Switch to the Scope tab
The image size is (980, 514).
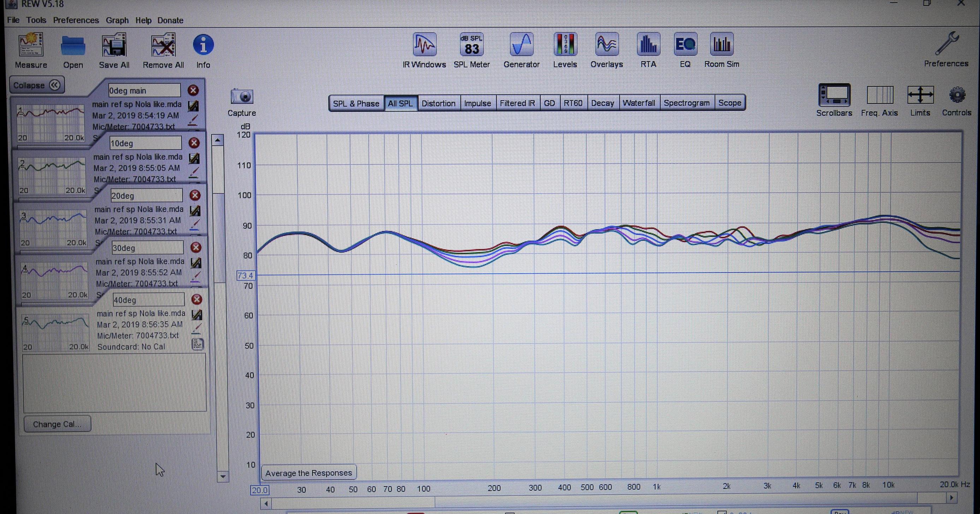pos(730,103)
